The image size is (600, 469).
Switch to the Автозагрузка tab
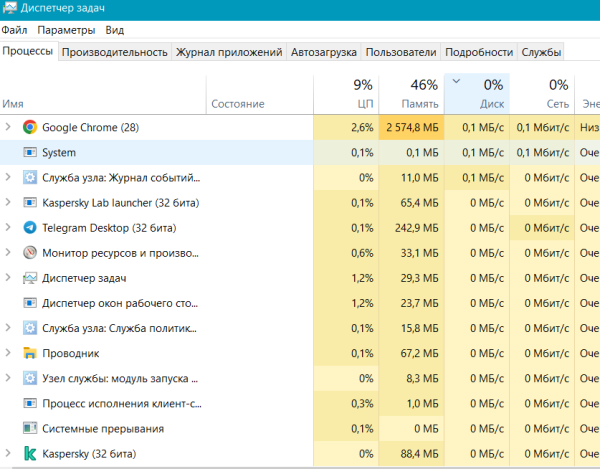[324, 52]
